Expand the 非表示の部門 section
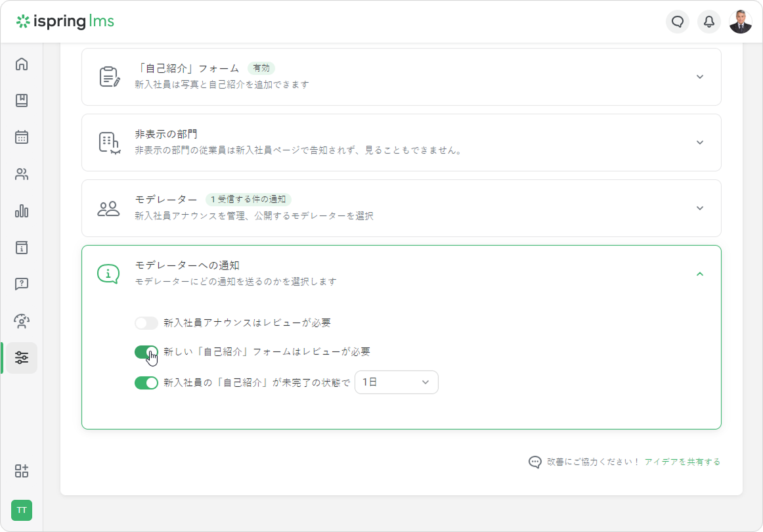Screen dimensions: 763x532 700,143
